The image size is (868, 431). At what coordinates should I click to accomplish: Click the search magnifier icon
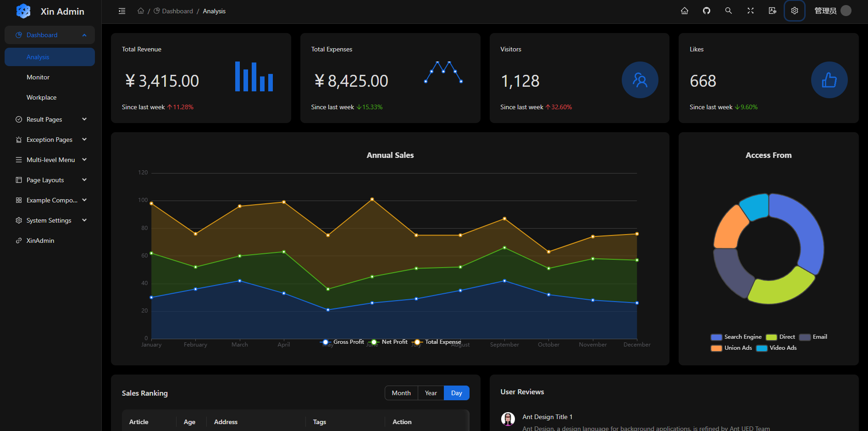[x=728, y=11]
